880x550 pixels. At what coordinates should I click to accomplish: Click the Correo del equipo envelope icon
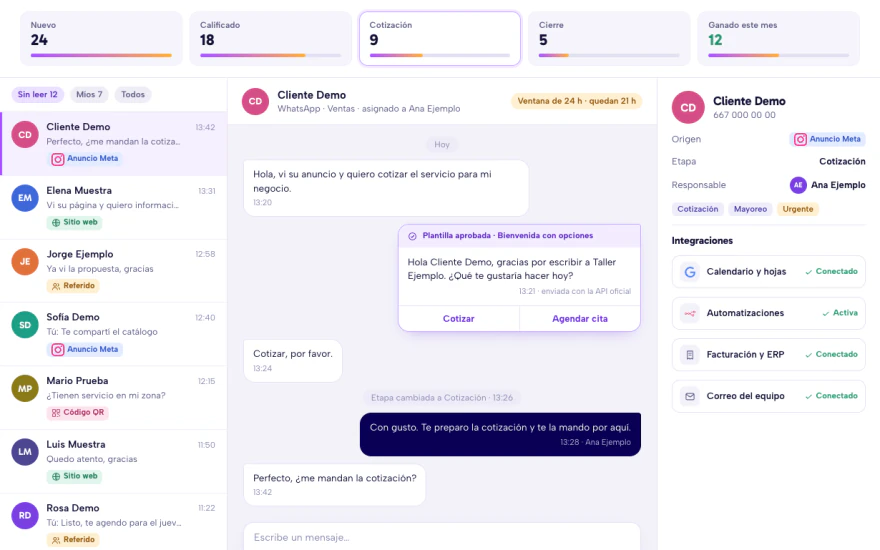coord(690,396)
